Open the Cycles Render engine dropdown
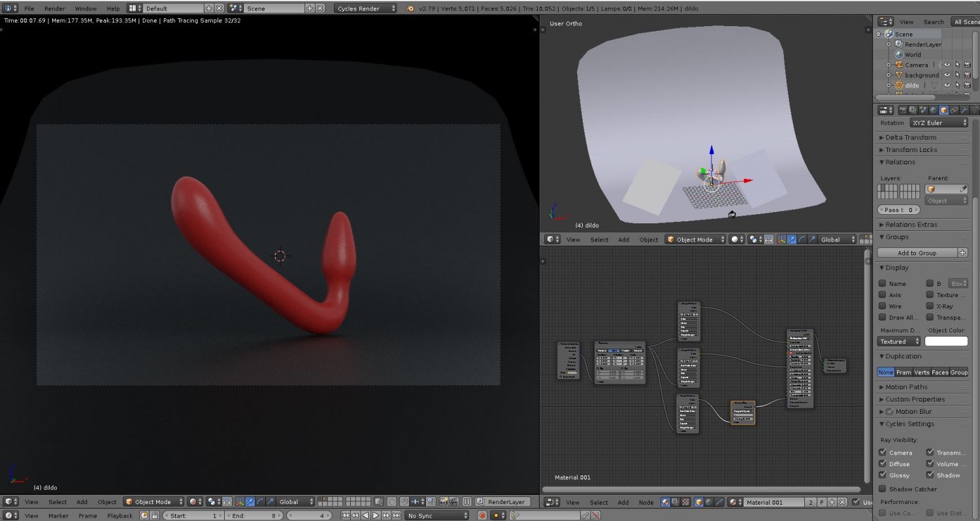The height and width of the screenshot is (521, 980). 365,8
